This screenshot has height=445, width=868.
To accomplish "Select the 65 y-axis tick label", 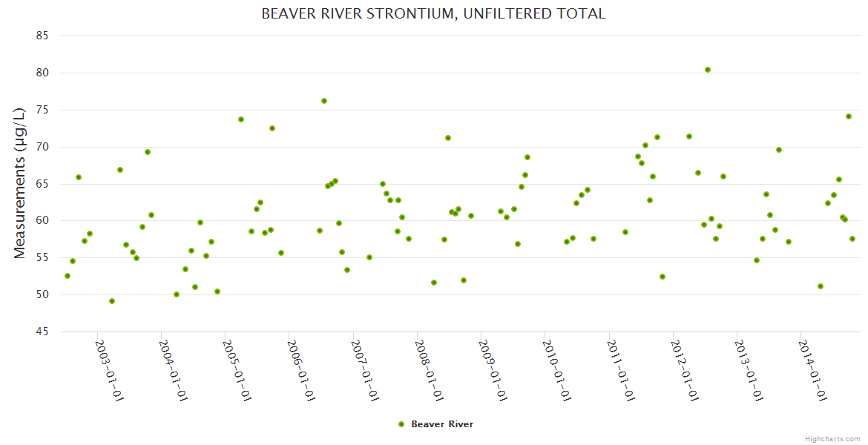I will [x=42, y=184].
